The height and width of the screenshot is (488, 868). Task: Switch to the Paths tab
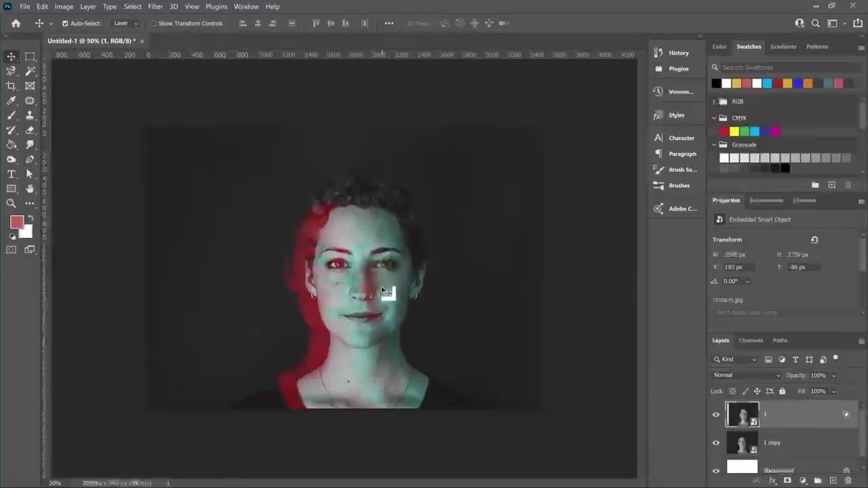(780, 340)
